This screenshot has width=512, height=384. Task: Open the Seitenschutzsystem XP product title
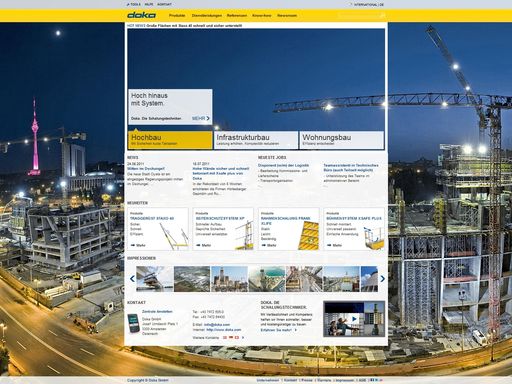[220, 218]
